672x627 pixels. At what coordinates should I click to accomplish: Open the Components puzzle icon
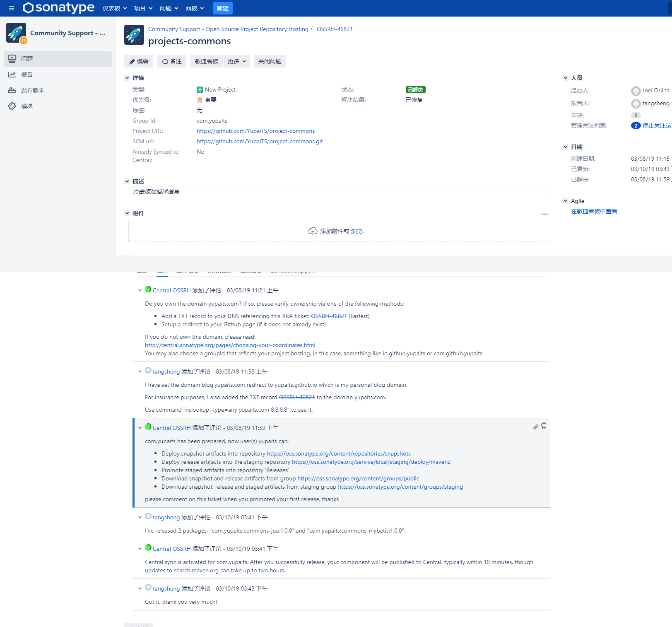(12, 106)
